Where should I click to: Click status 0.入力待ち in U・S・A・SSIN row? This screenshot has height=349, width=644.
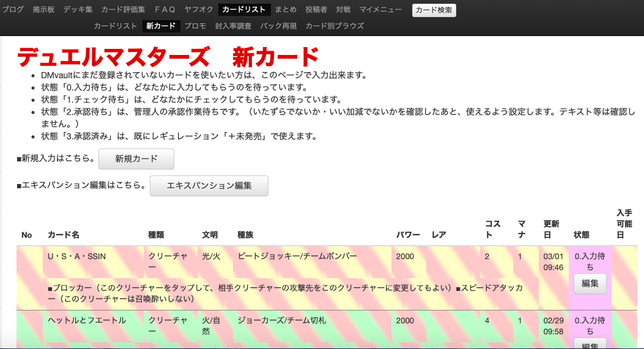[x=590, y=262]
